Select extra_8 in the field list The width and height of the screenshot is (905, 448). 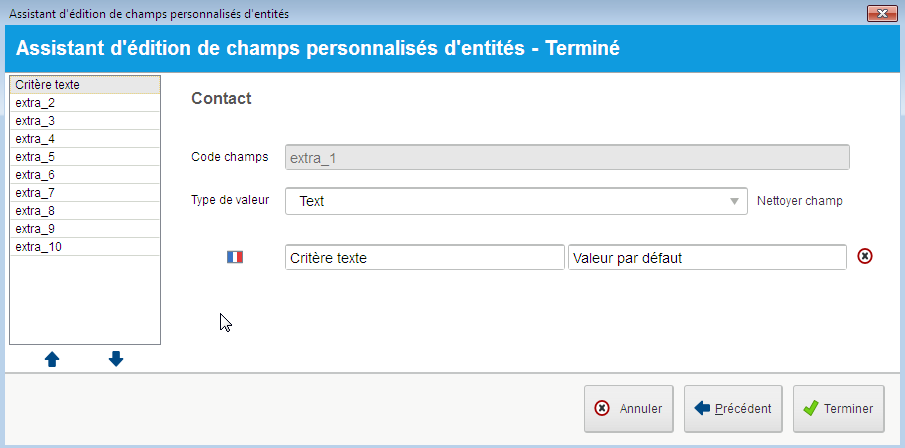pos(85,211)
